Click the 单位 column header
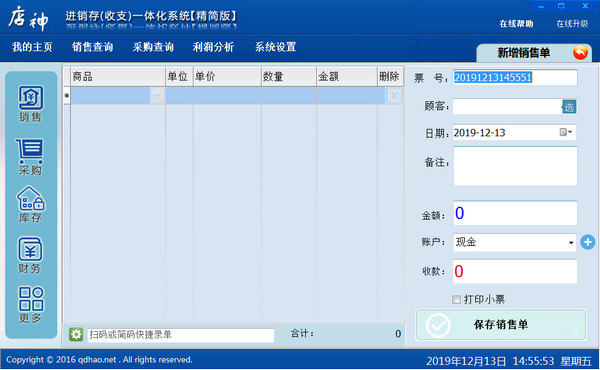Viewport: 600px width, 370px height. click(x=179, y=77)
